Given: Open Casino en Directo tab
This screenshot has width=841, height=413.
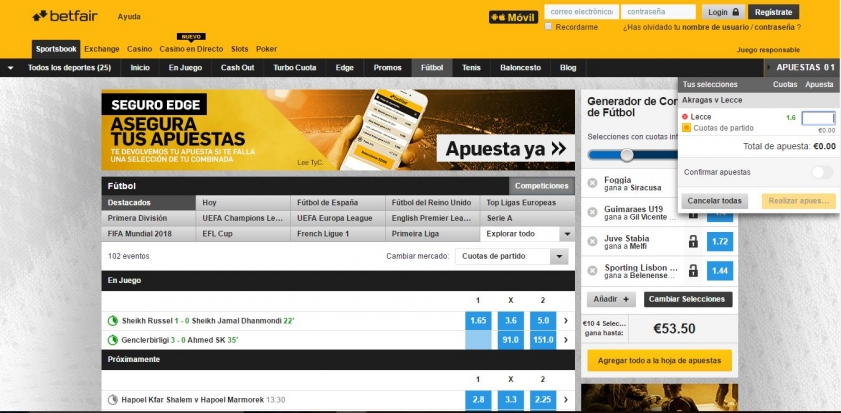Looking at the screenshot, I should [x=191, y=49].
